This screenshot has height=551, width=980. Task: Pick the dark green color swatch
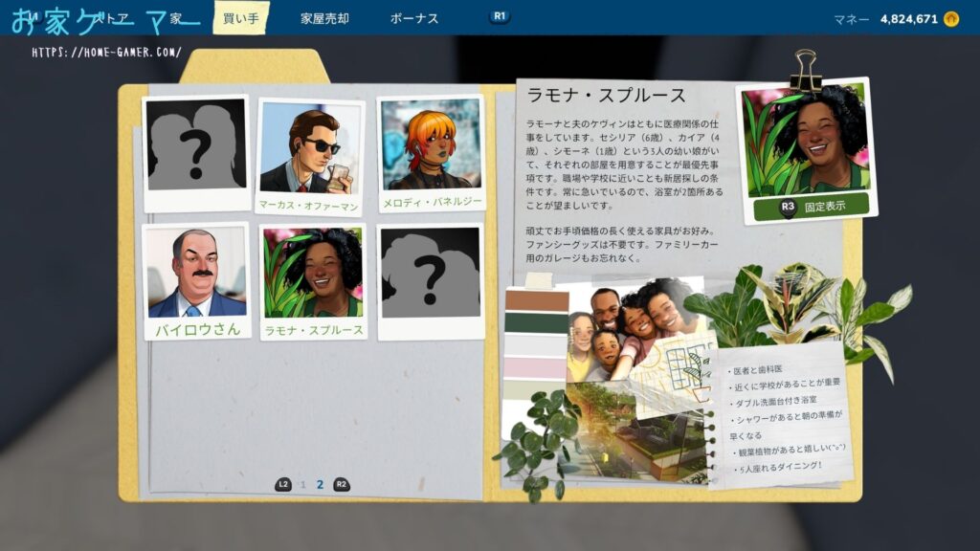[536, 322]
